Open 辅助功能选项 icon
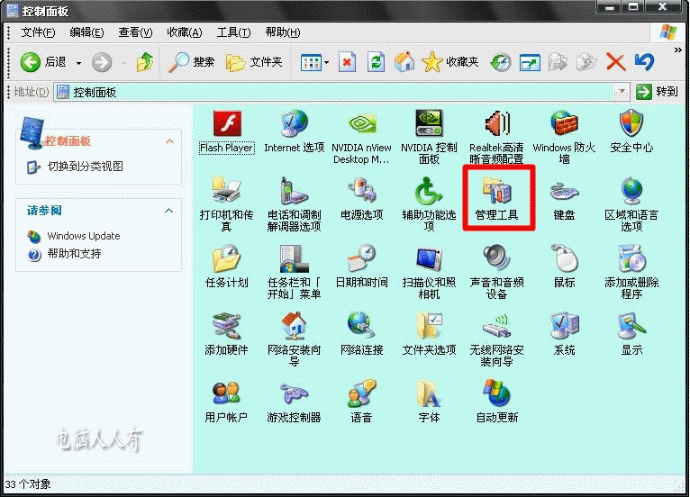This screenshot has height=497, width=690. pyautogui.click(x=429, y=204)
